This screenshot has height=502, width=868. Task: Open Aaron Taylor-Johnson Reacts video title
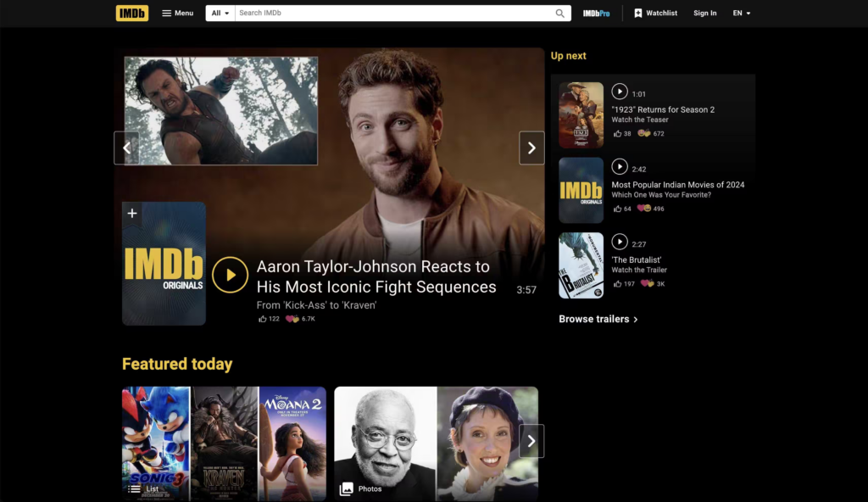coord(376,276)
